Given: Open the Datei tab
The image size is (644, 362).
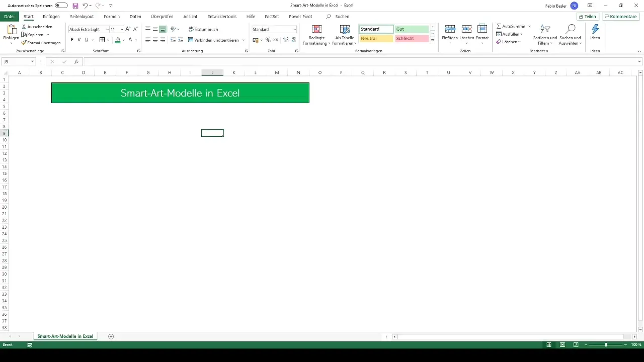Looking at the screenshot, I should pos(10,17).
